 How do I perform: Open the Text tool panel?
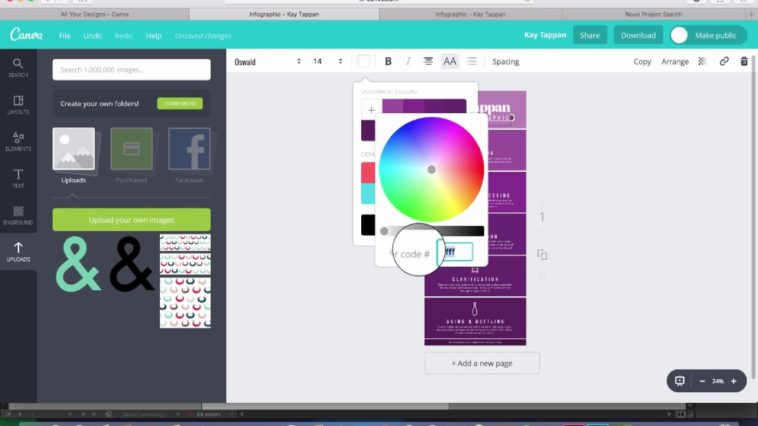(18, 179)
